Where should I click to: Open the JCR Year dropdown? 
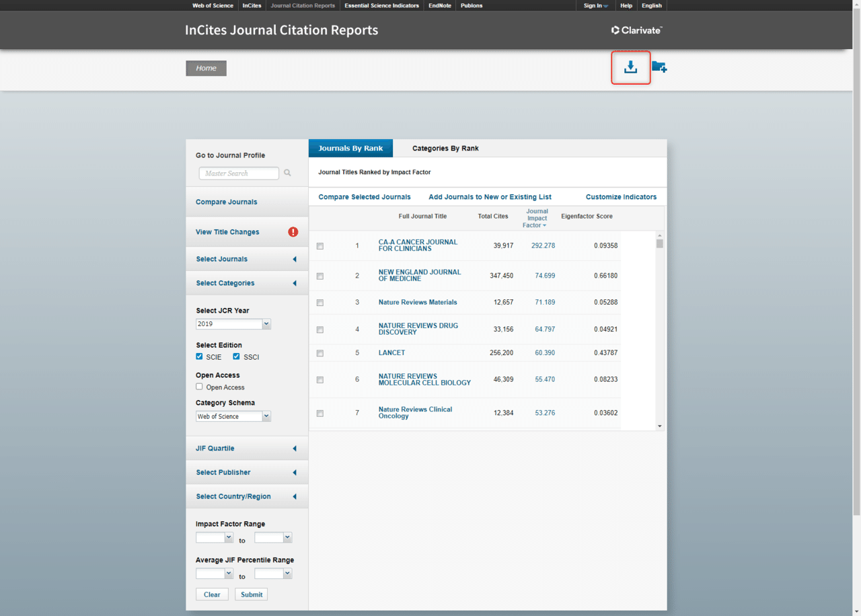point(233,324)
